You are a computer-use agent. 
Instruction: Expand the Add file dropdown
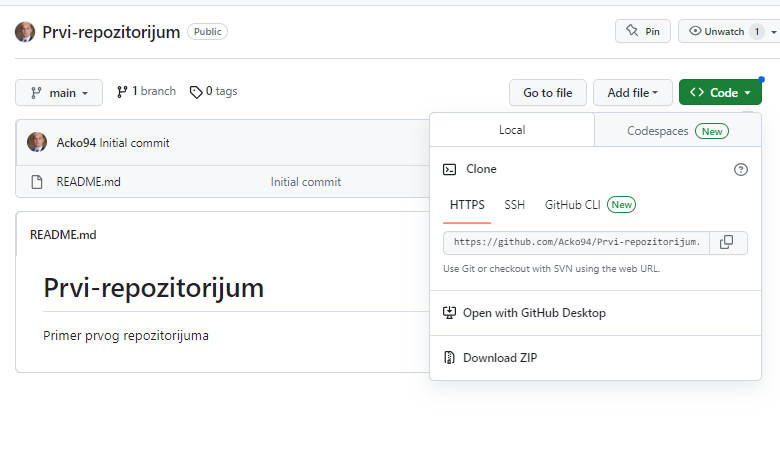632,93
